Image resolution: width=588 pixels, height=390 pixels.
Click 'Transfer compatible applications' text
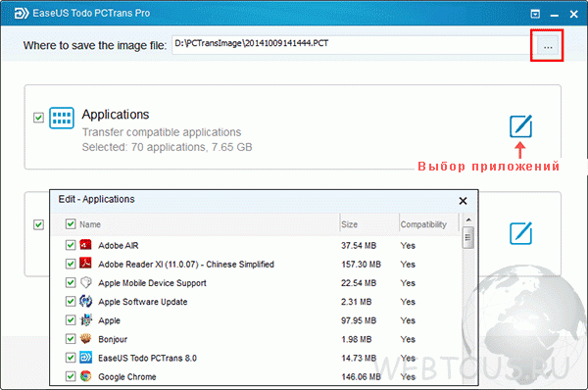click(x=162, y=132)
